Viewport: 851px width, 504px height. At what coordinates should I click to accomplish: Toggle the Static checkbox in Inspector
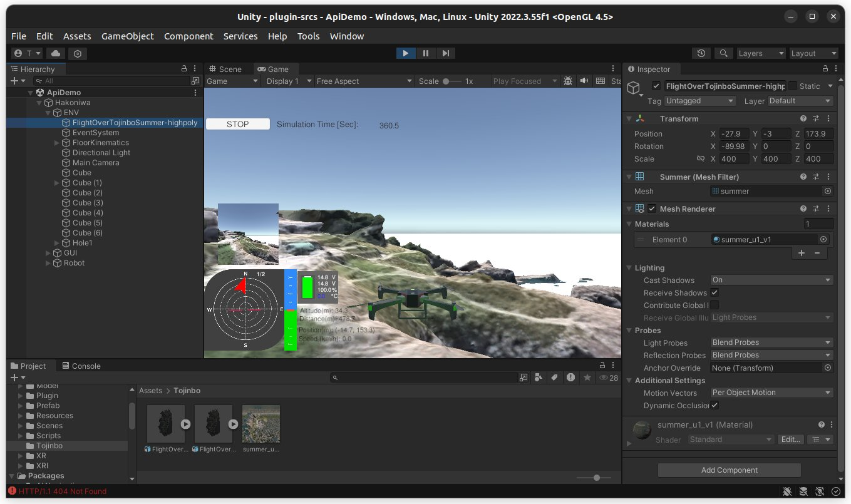[793, 86]
